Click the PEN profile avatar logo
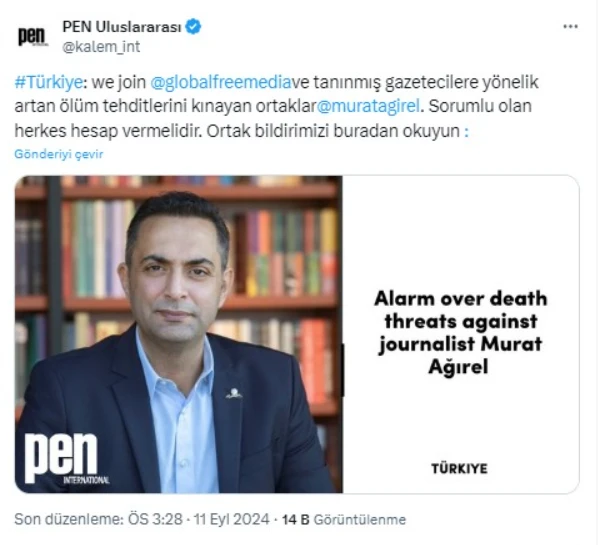 (33, 37)
